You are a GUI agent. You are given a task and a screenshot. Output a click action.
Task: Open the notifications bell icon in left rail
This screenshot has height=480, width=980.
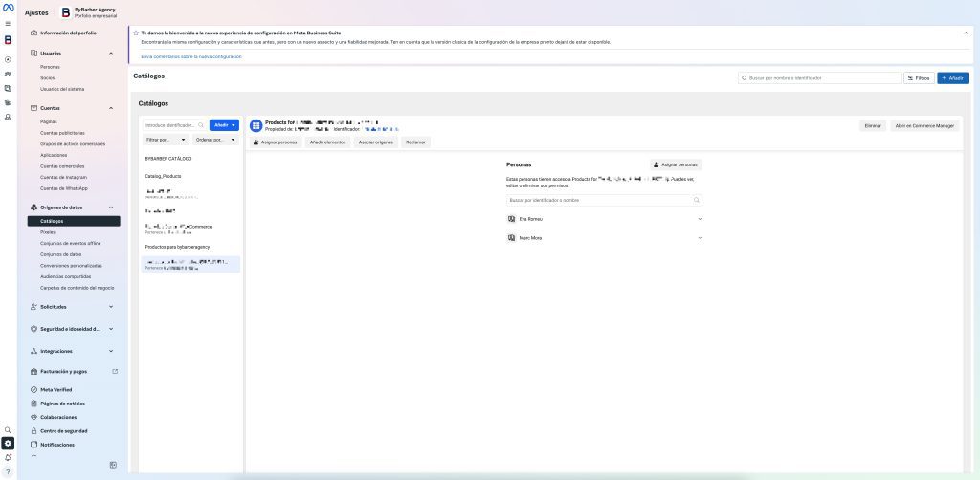pyautogui.click(x=8, y=457)
